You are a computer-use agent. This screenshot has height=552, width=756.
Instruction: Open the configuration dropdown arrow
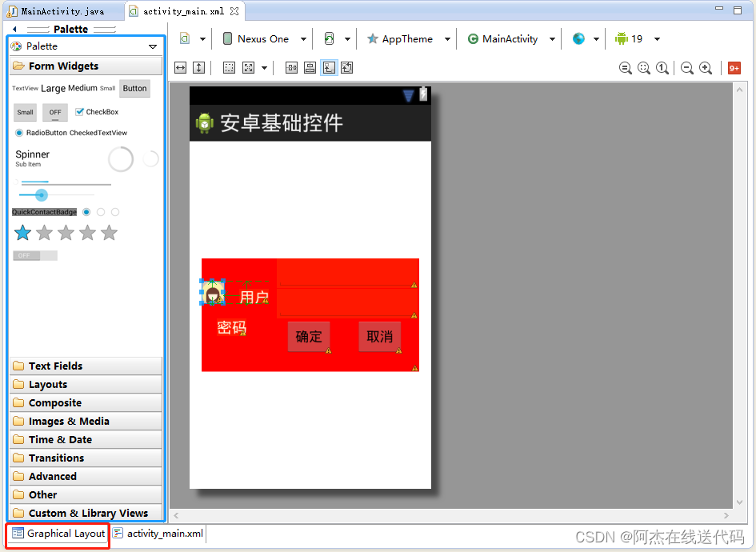click(x=202, y=39)
